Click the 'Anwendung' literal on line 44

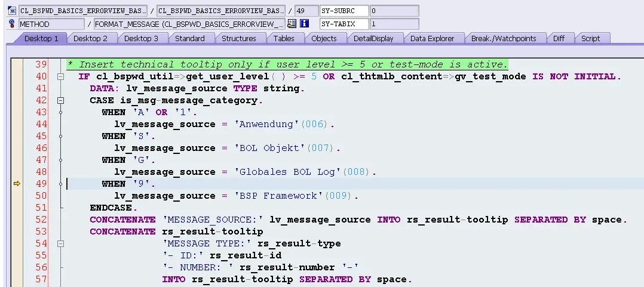tap(266, 124)
